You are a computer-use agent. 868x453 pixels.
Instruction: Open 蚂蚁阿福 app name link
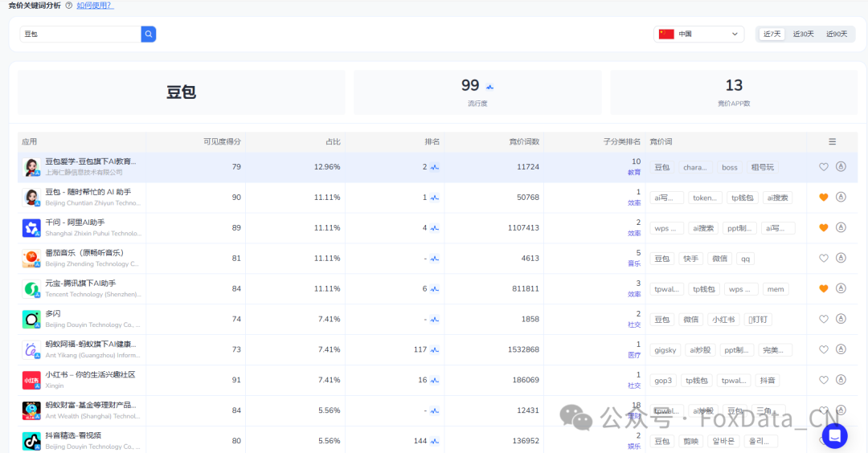pyautogui.click(x=90, y=344)
